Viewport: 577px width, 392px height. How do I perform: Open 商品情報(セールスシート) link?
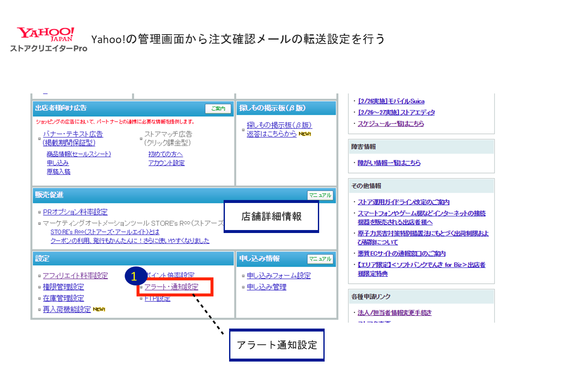point(79,154)
